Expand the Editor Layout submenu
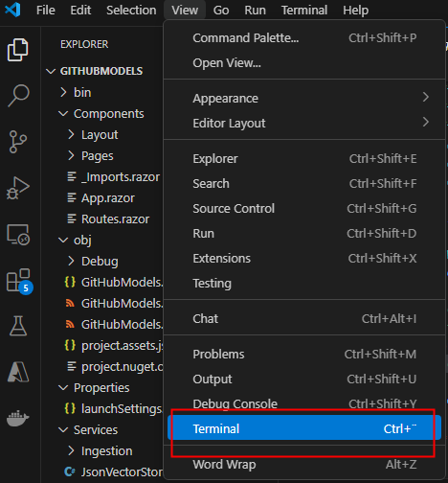 tap(304, 123)
